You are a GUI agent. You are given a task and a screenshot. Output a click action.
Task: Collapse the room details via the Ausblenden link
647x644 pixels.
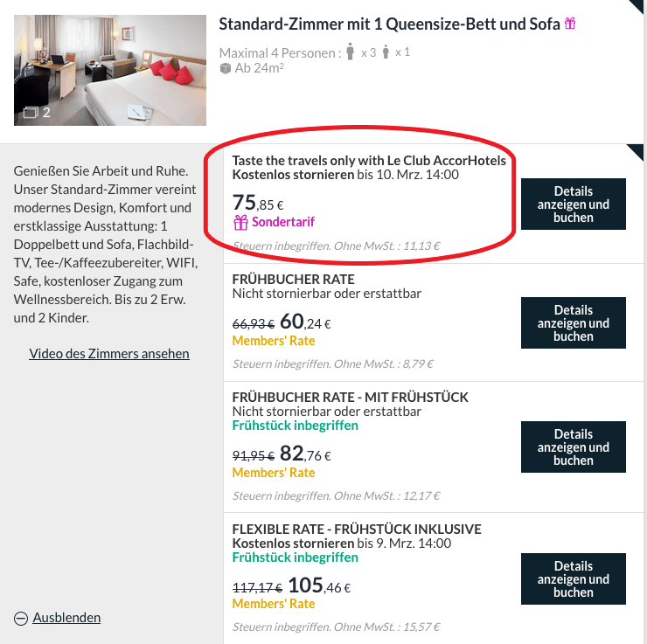click(x=66, y=618)
